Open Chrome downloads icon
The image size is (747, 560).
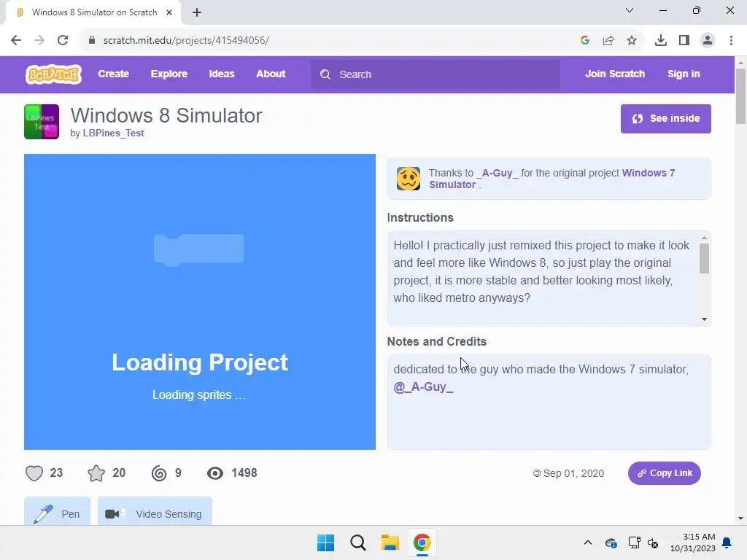[x=661, y=40]
